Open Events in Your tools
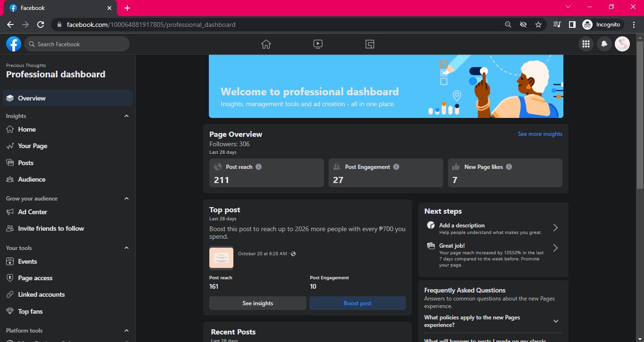The width and height of the screenshot is (644, 342). pos(68,261)
